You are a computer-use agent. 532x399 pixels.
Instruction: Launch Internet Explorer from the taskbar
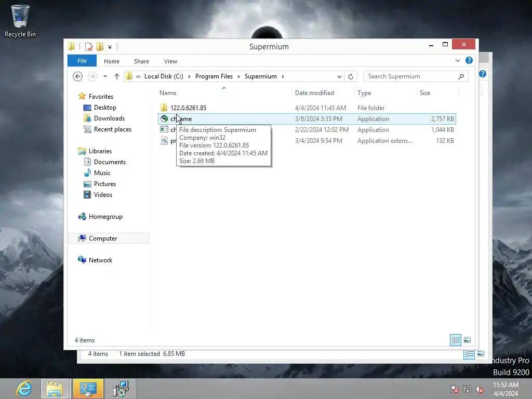pos(24,389)
